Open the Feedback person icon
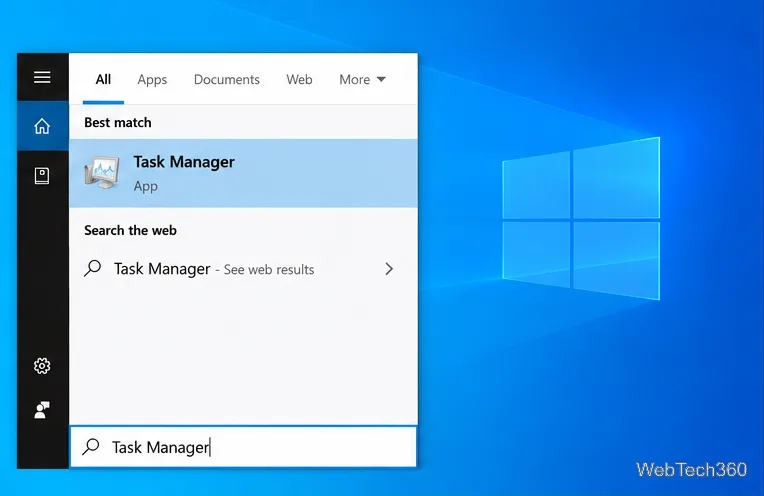Screen dimensions: 764x496 click(42, 410)
